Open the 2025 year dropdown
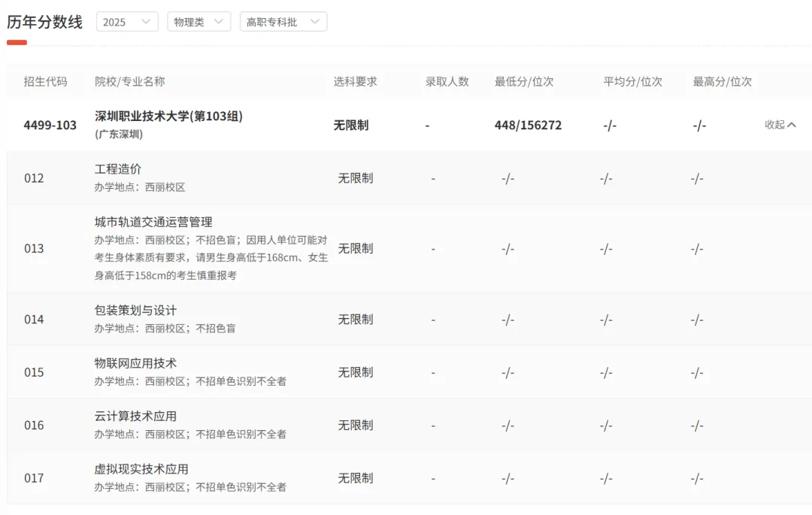Screen dimensions: 812x515 [x=127, y=22]
